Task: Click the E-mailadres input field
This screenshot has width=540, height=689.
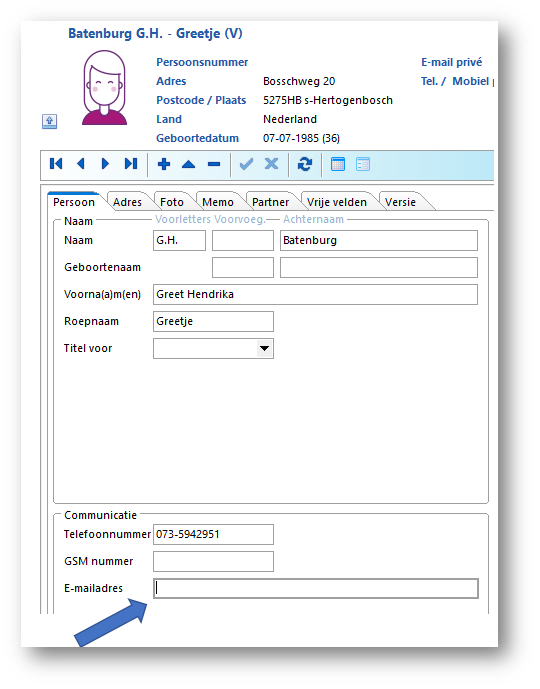Action: (x=316, y=588)
